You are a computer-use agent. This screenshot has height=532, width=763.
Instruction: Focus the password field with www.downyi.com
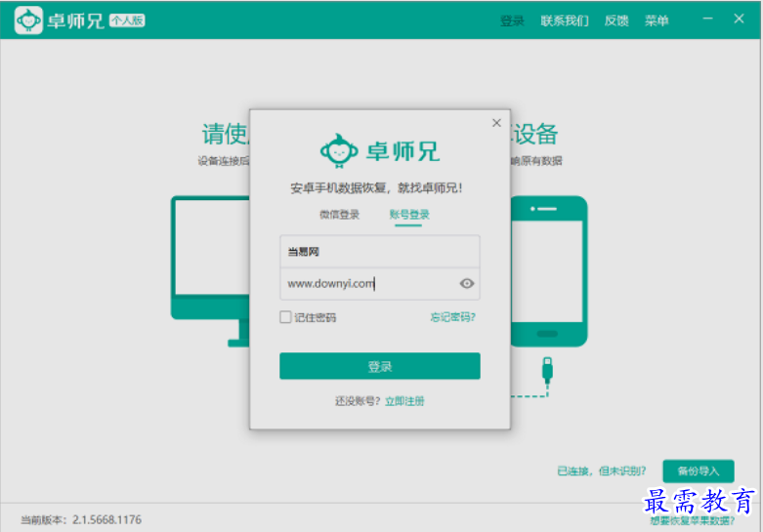380,283
